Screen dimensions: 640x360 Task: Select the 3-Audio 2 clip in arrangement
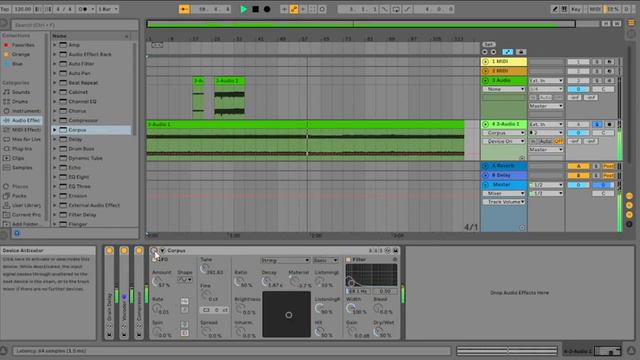[x=229, y=81]
